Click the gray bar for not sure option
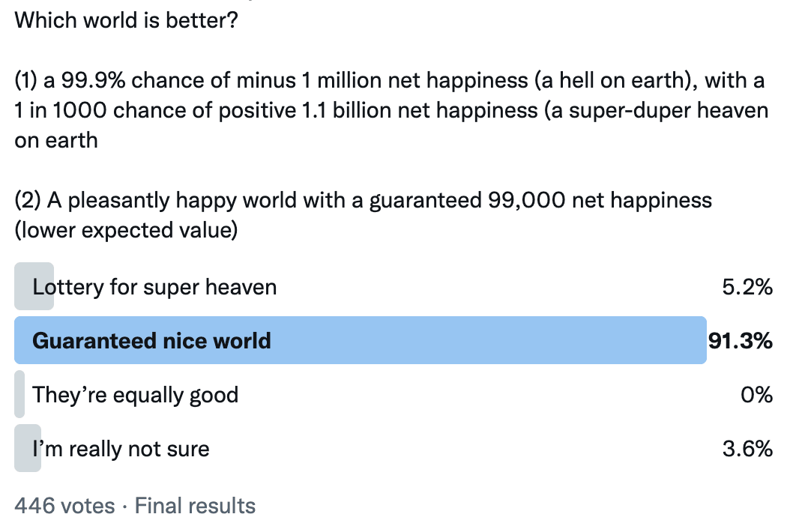Viewport: 796px width, 532px height. (x=28, y=448)
